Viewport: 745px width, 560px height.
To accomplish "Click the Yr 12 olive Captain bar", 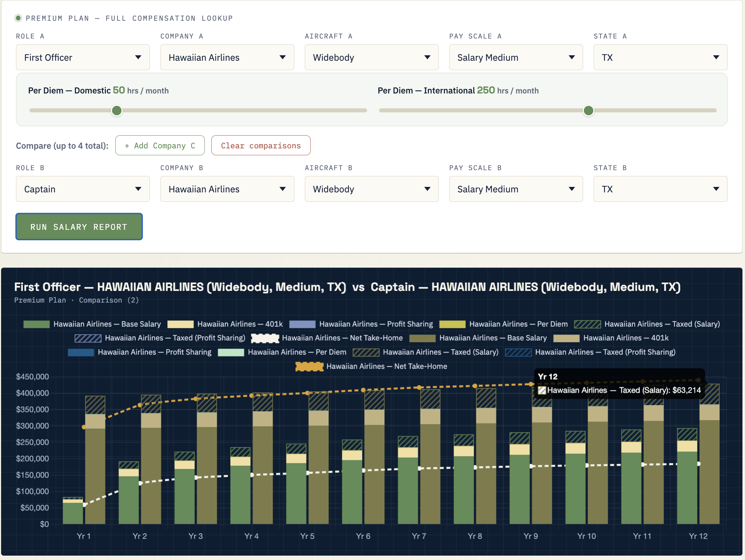I will click(709, 472).
